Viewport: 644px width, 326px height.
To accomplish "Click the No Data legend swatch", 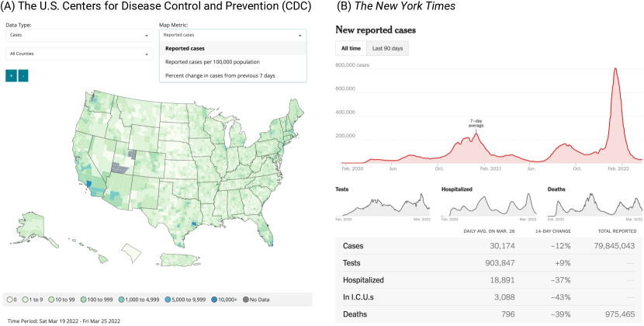I will (x=246, y=298).
